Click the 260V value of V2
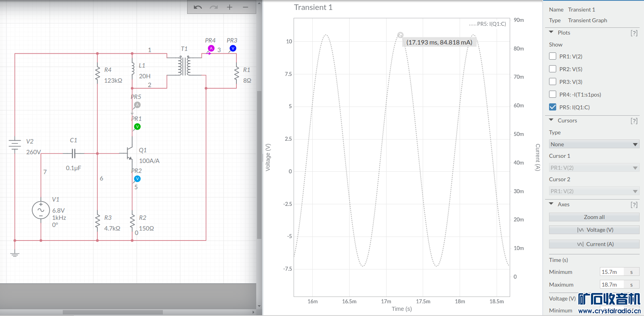The height and width of the screenshot is (316, 644). [33, 152]
